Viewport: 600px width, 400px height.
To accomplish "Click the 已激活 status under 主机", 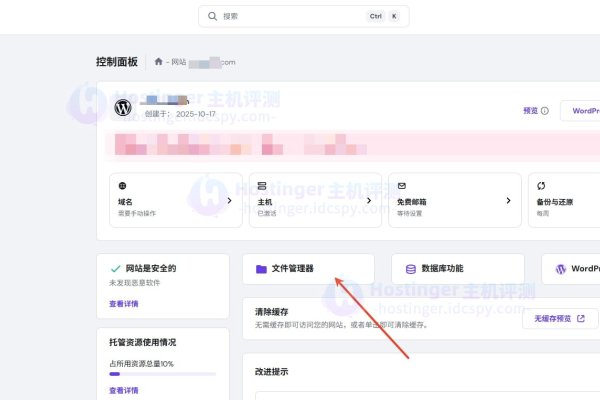I will click(267, 213).
